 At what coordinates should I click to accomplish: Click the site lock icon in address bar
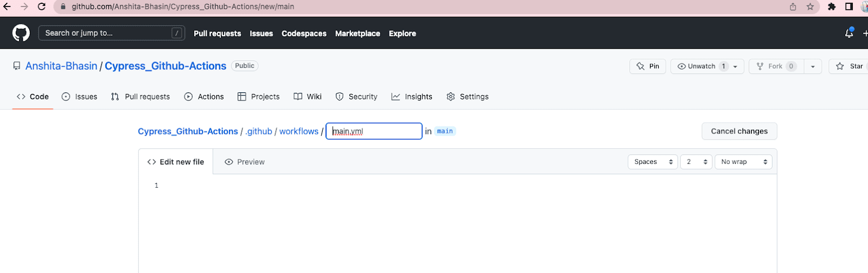tap(63, 7)
